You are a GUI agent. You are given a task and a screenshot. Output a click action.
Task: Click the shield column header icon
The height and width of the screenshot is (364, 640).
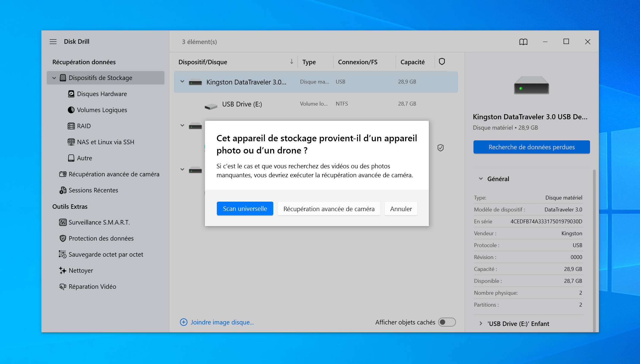point(442,62)
